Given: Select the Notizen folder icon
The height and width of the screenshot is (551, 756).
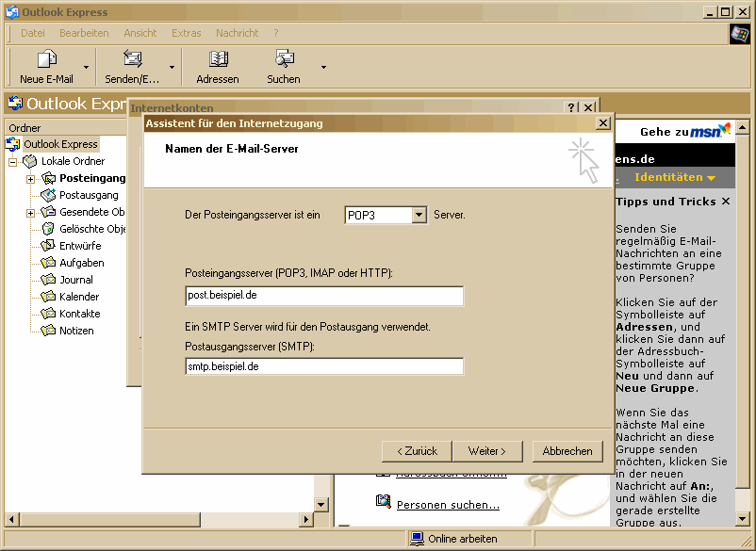Looking at the screenshot, I should pyautogui.click(x=48, y=331).
